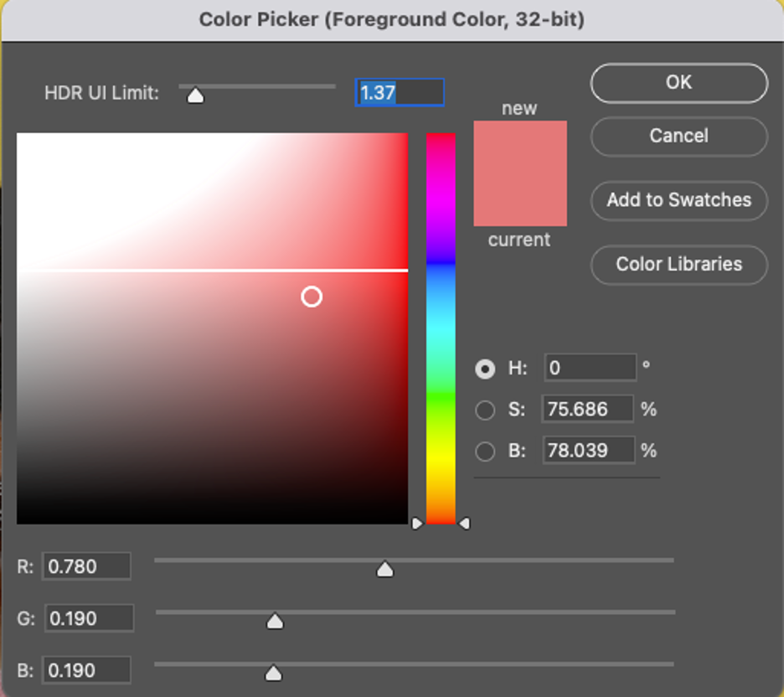The width and height of the screenshot is (784, 697).
Task: Click the 'new' color swatch
Action: 520,147
